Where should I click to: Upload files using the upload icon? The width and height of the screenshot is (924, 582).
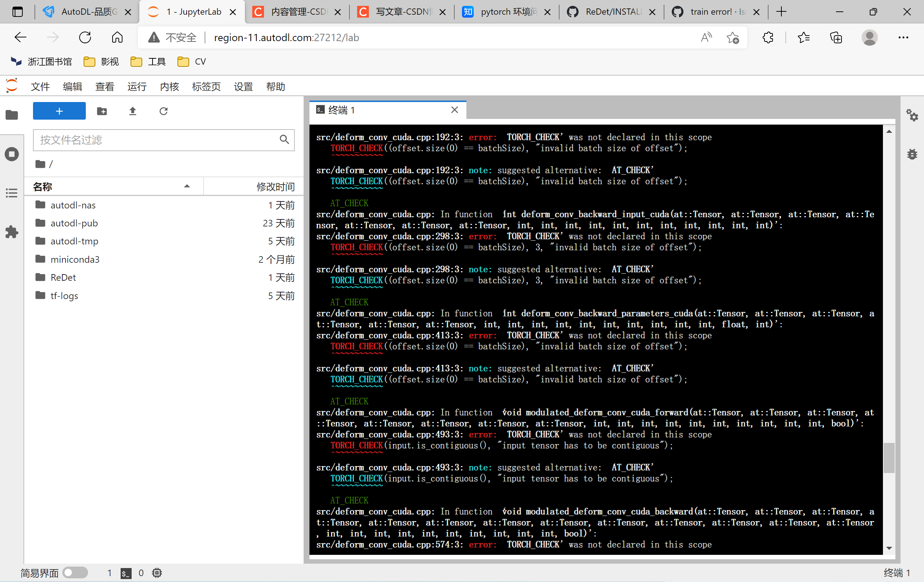pyautogui.click(x=132, y=111)
